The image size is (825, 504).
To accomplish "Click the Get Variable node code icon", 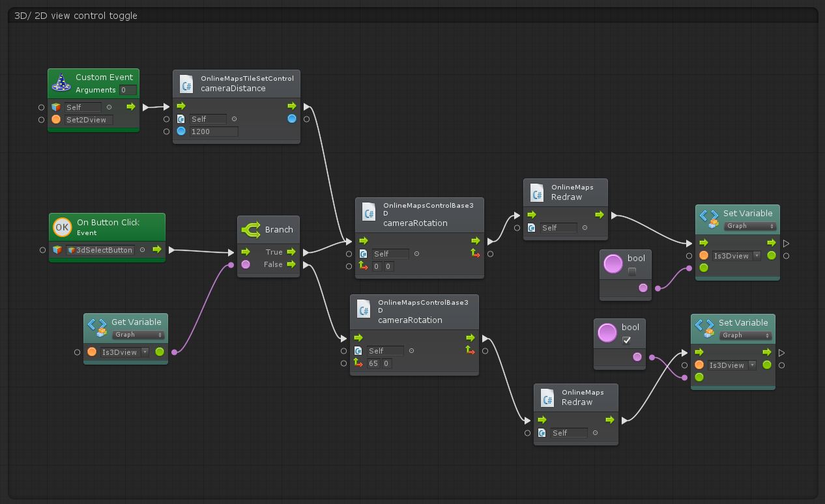I will tap(97, 327).
